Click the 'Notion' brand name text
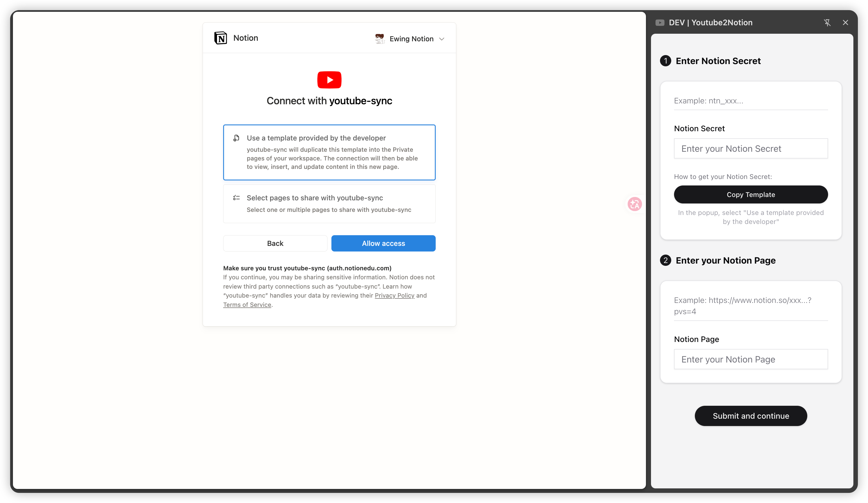 246,38
